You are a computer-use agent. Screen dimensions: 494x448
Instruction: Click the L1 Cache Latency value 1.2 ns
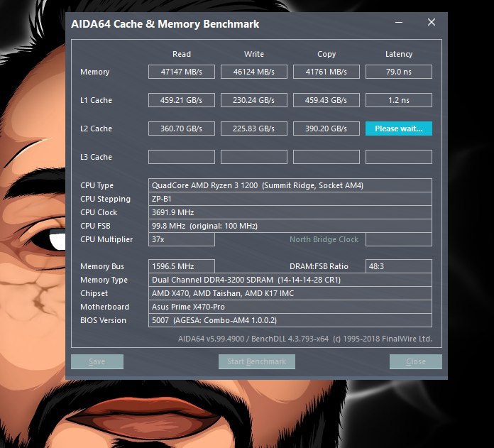[399, 100]
